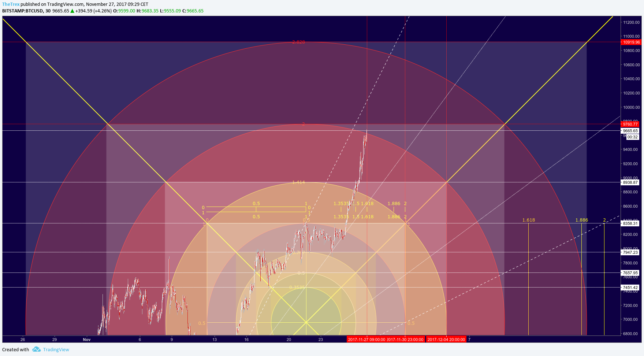Screen dimensions: 644x356
Task: Click the 00:32 countdown timer label
Action: pyautogui.click(x=632, y=137)
